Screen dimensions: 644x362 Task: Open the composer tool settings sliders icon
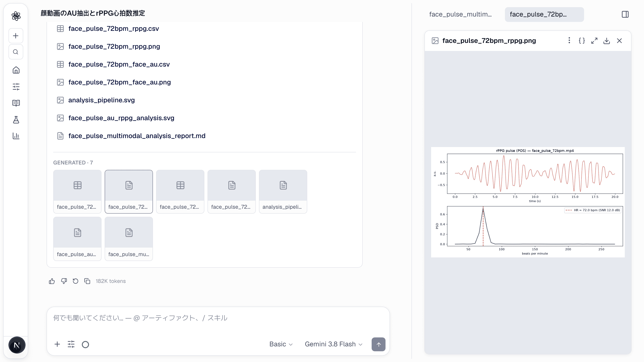coord(71,344)
